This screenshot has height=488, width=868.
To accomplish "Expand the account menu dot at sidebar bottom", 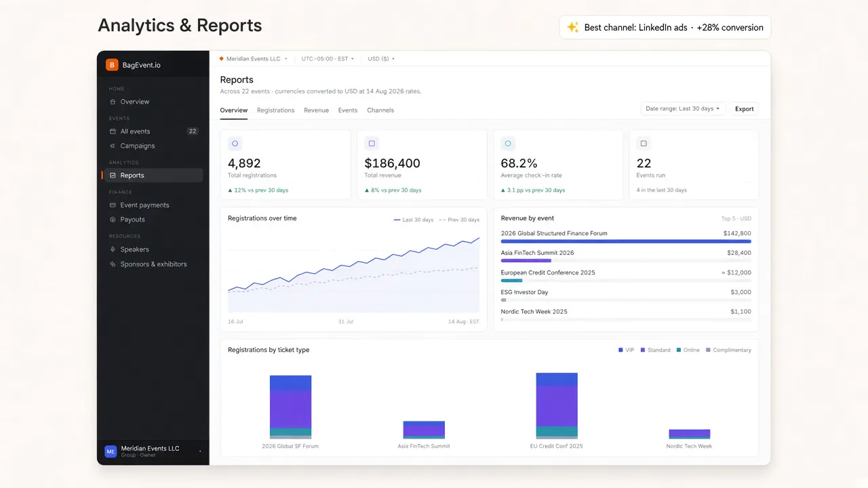I will (200, 451).
